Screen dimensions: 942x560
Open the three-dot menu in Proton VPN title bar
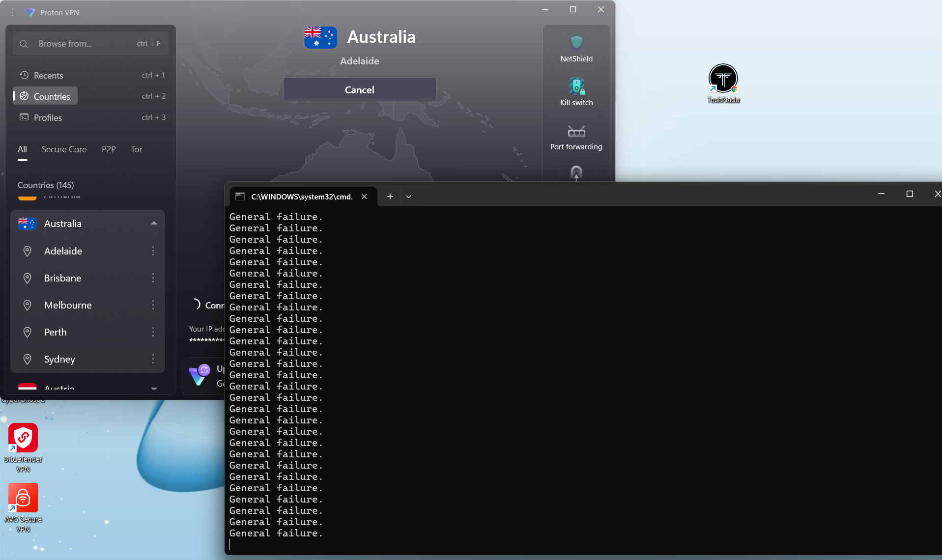pos(13,12)
